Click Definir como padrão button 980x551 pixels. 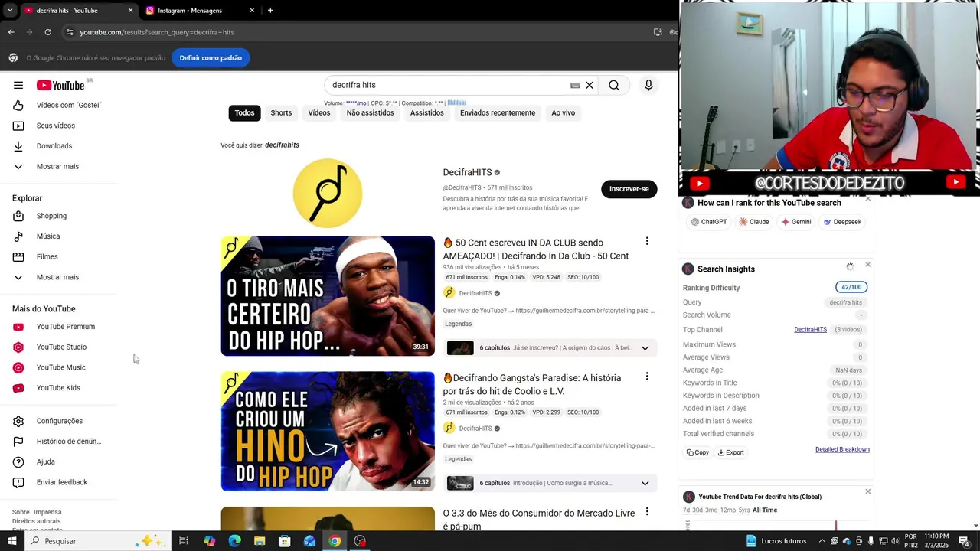(211, 58)
